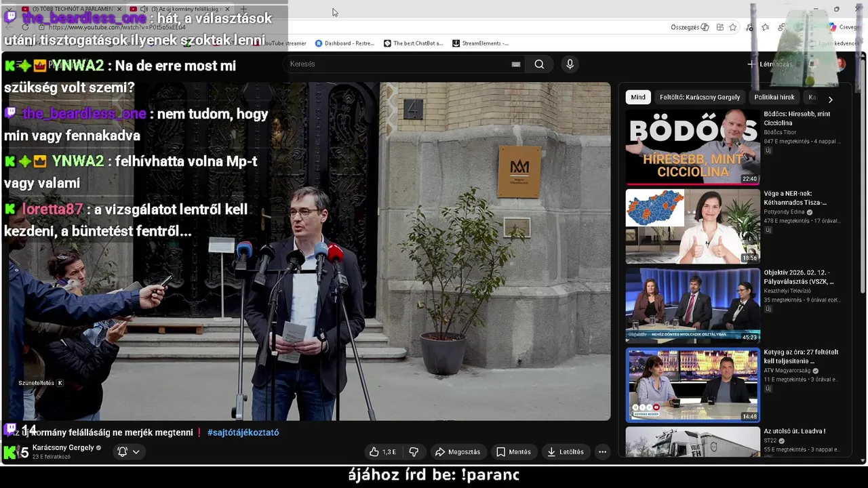Open the Objektív 2026. 02. 12. thumbnail

(692, 306)
